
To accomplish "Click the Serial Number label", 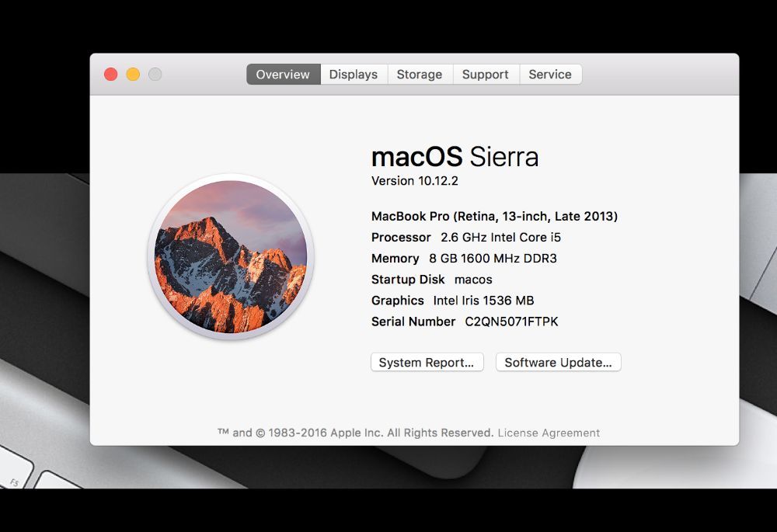I will coord(413,322).
